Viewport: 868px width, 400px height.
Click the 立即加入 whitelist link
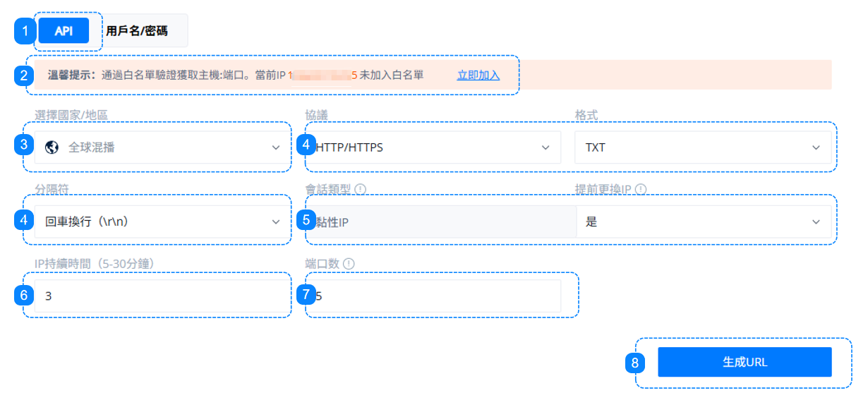tap(478, 75)
